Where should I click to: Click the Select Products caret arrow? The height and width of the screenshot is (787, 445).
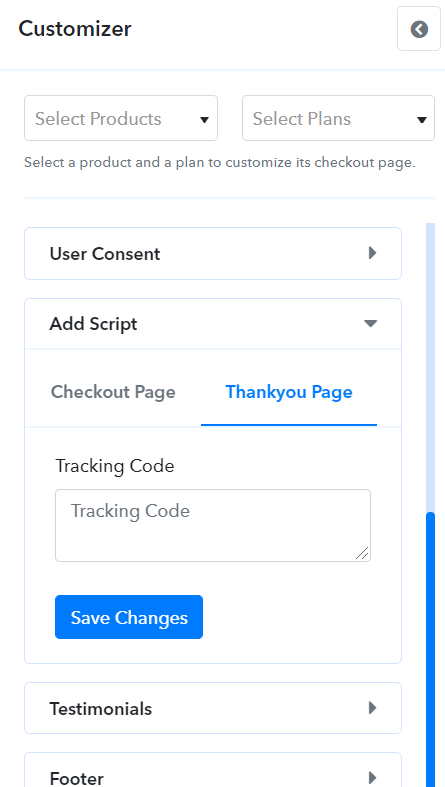point(204,119)
